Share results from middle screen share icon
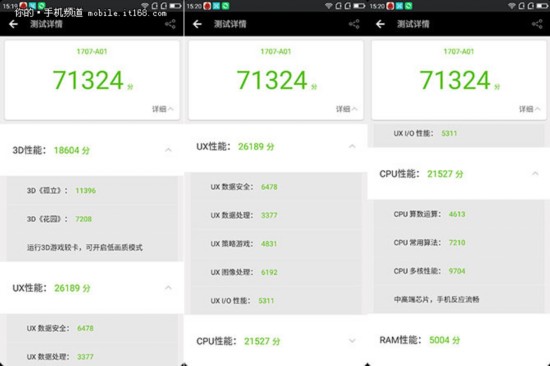The height and width of the screenshot is (366, 550). click(354, 24)
